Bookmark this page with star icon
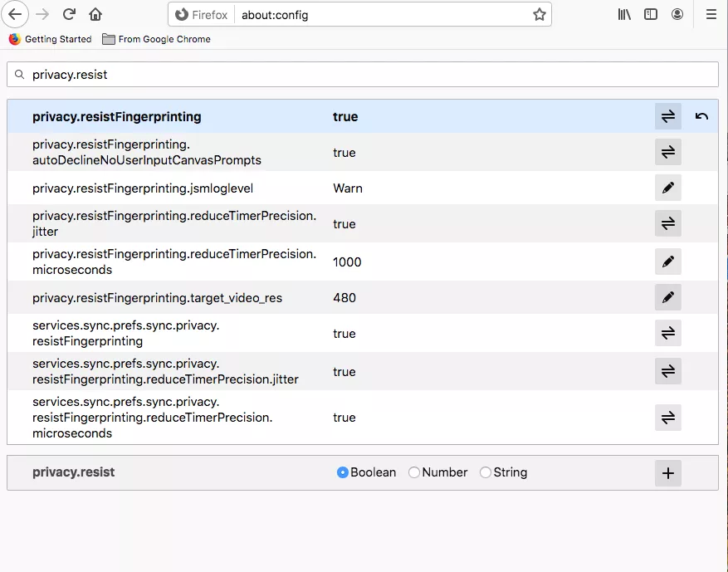Image resolution: width=728 pixels, height=572 pixels. [x=540, y=14]
